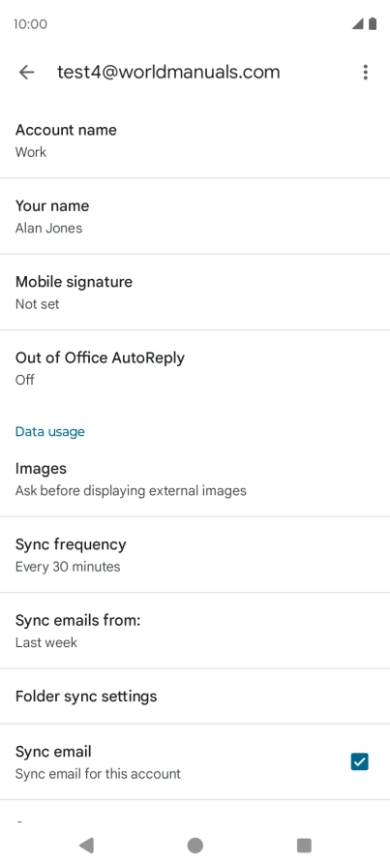The height and width of the screenshot is (868, 390).
Task: Uncheck the Sync email checkbox
Action: tap(359, 761)
